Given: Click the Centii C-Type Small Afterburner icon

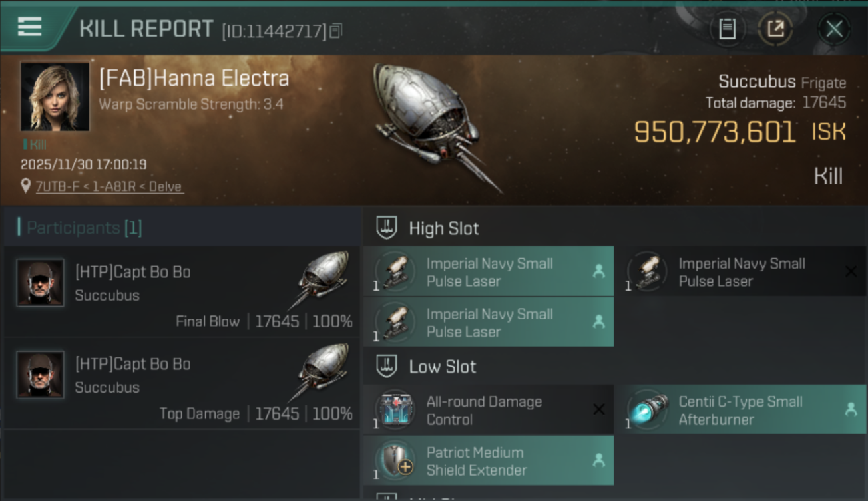Looking at the screenshot, I should [646, 409].
